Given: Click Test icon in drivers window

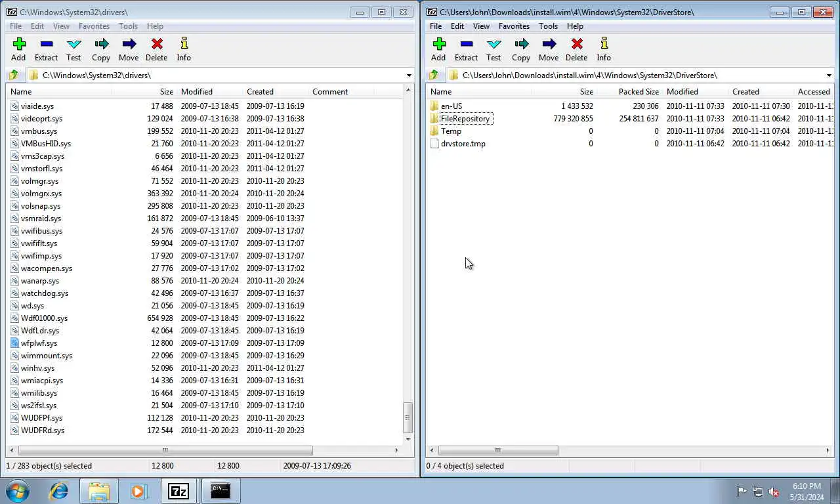Looking at the screenshot, I should (x=74, y=44).
